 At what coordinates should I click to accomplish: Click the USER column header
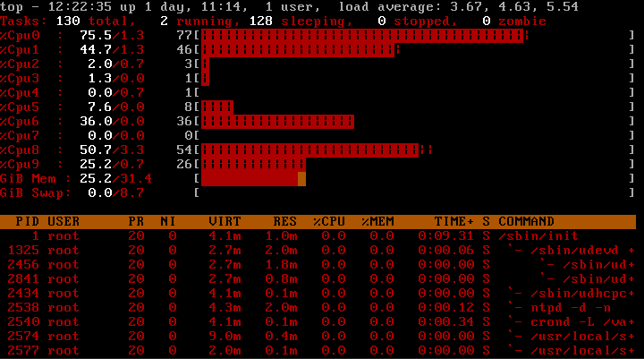(x=64, y=222)
